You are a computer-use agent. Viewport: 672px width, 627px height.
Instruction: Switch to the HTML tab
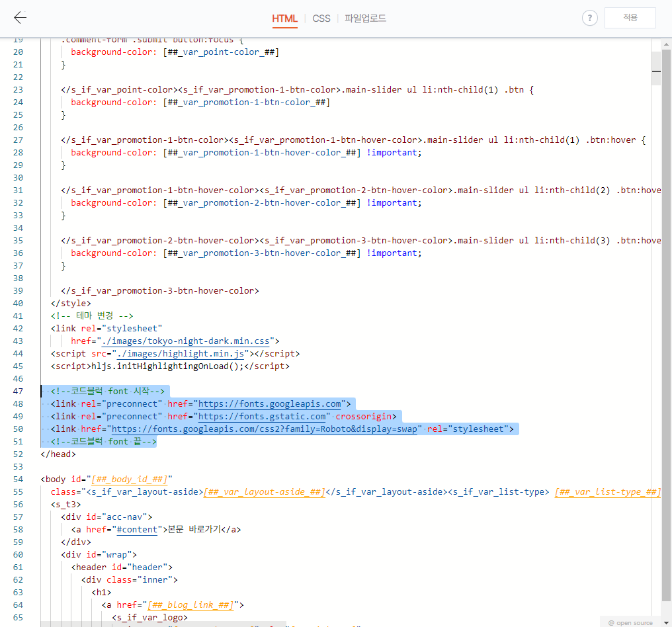284,19
